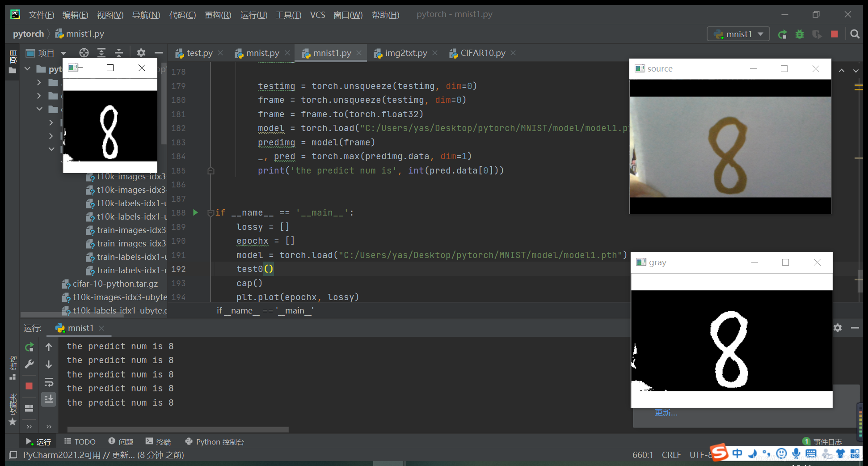Viewport: 868px width, 466px height.
Task: Click the project tree horizontal scrollbar
Action: pyautogui.click(x=72, y=315)
